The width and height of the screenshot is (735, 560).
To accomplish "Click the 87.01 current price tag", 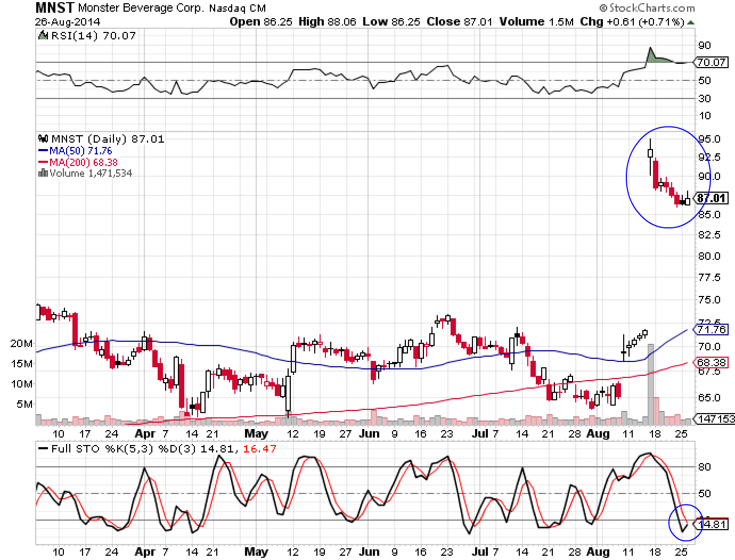I will pos(712,198).
